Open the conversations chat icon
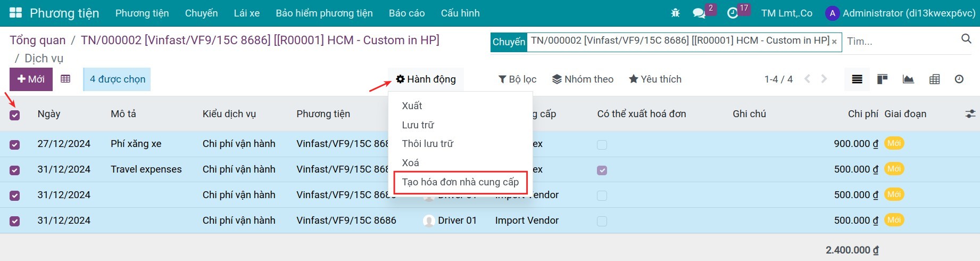The height and width of the screenshot is (261, 980). (699, 13)
